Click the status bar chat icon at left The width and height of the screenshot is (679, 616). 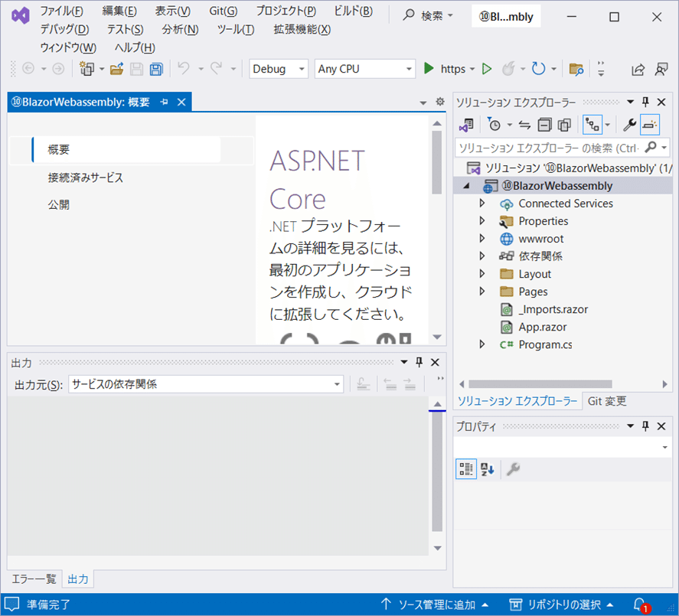11,604
